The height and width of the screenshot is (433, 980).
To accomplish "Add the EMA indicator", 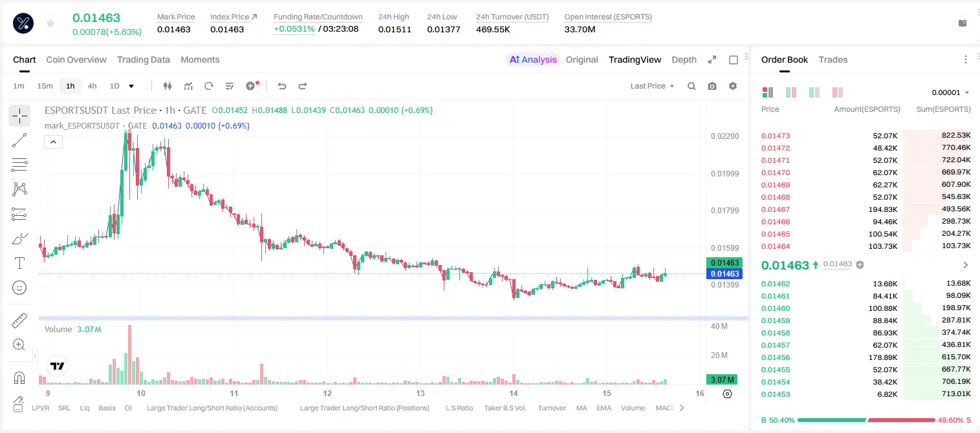I will tap(604, 408).
